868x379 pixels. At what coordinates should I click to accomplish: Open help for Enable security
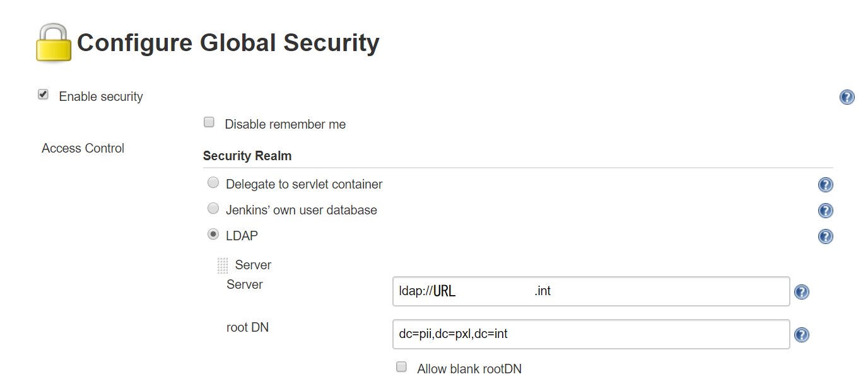[x=847, y=97]
